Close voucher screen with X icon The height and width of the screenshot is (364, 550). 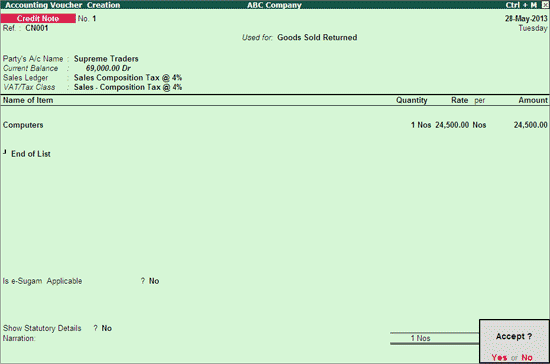(545, 5)
